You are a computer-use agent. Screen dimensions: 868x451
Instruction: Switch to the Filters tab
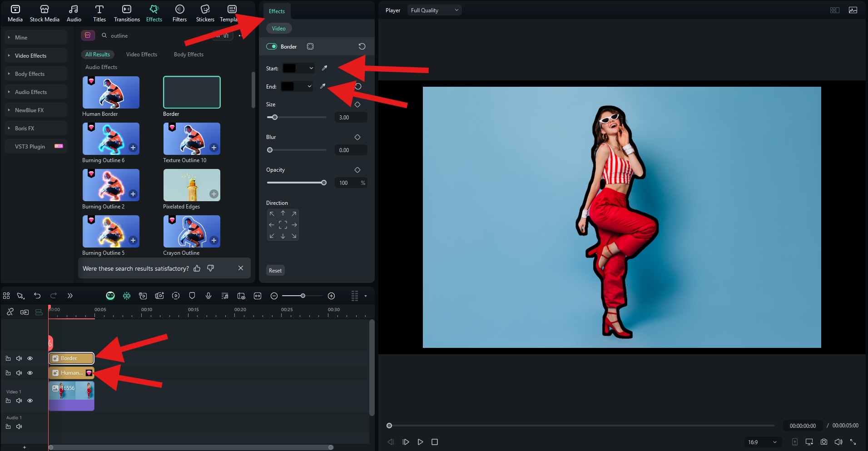click(179, 14)
